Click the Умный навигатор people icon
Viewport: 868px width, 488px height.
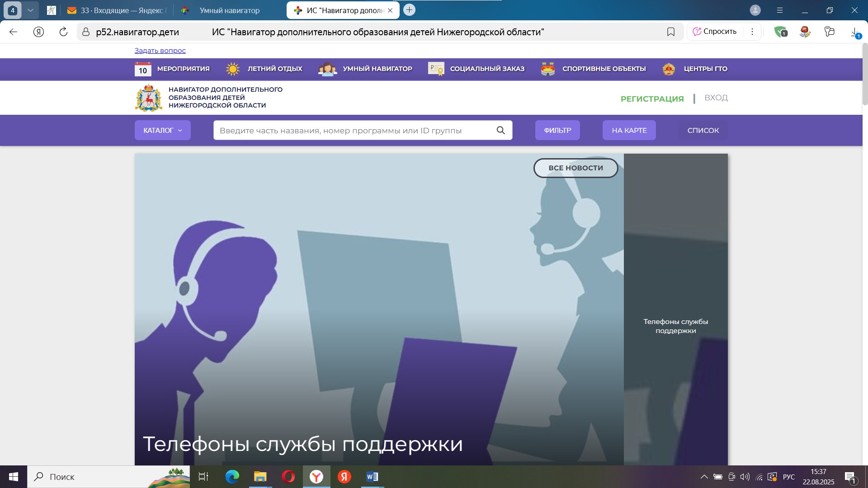pyautogui.click(x=327, y=69)
